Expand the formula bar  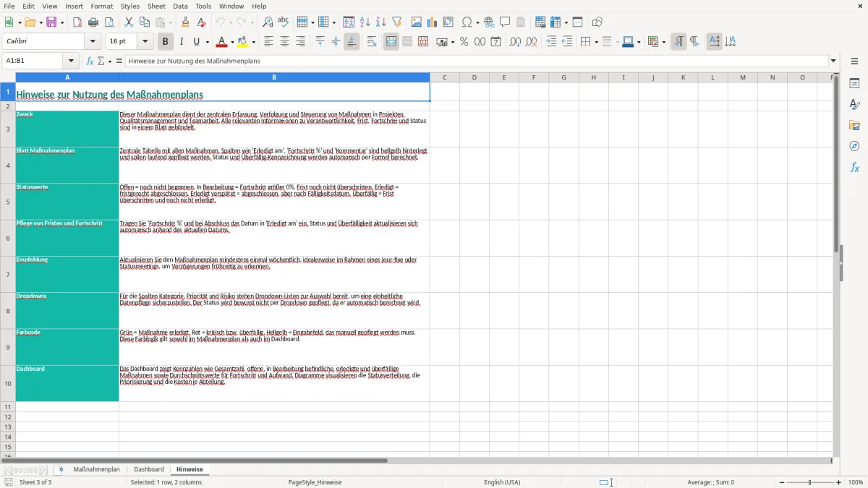click(833, 61)
